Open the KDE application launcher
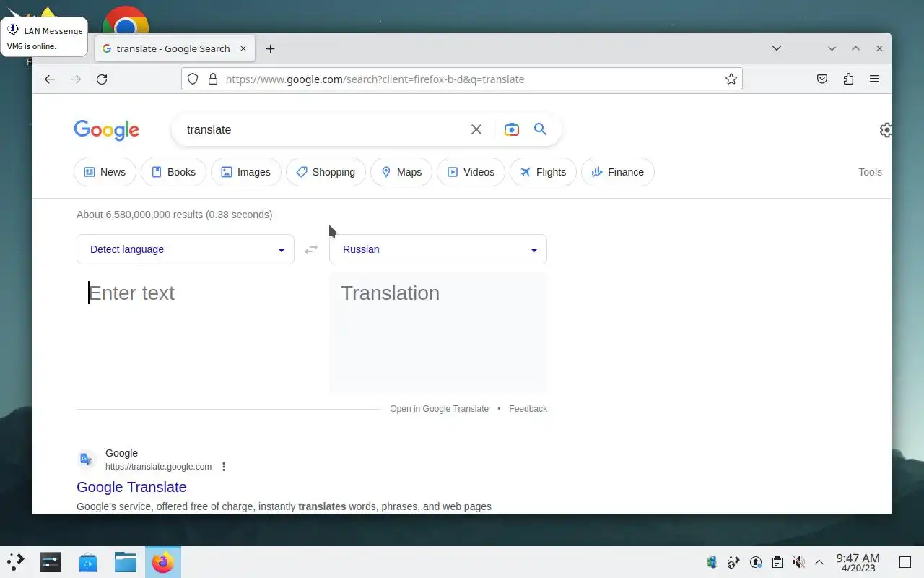Screen dimensions: 924x578 click(16, 562)
